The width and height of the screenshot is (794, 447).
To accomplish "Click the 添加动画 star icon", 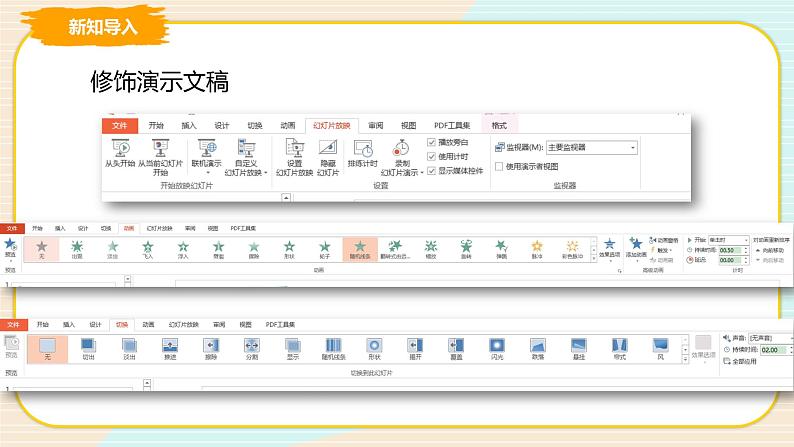I will (636, 243).
